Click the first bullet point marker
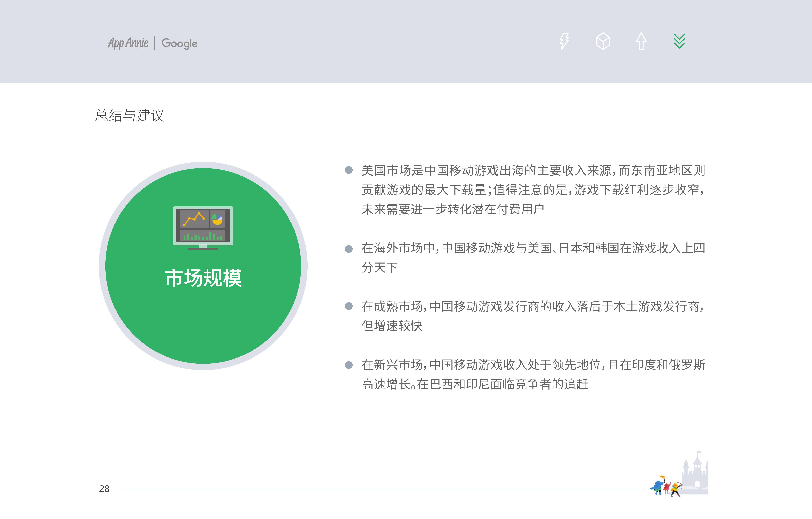The width and height of the screenshot is (812, 519). pyautogui.click(x=349, y=170)
